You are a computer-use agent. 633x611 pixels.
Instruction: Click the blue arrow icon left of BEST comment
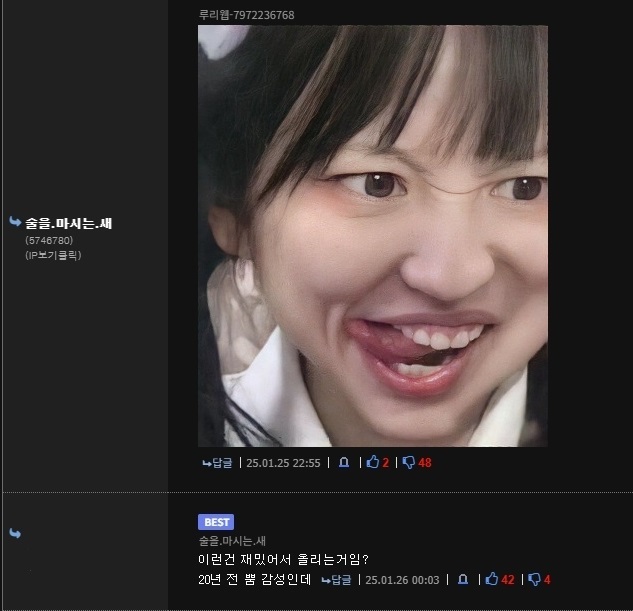[15, 534]
